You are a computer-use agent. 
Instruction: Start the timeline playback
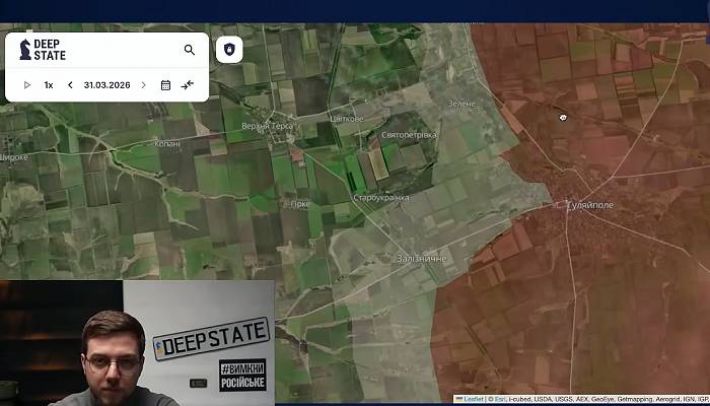(x=27, y=85)
